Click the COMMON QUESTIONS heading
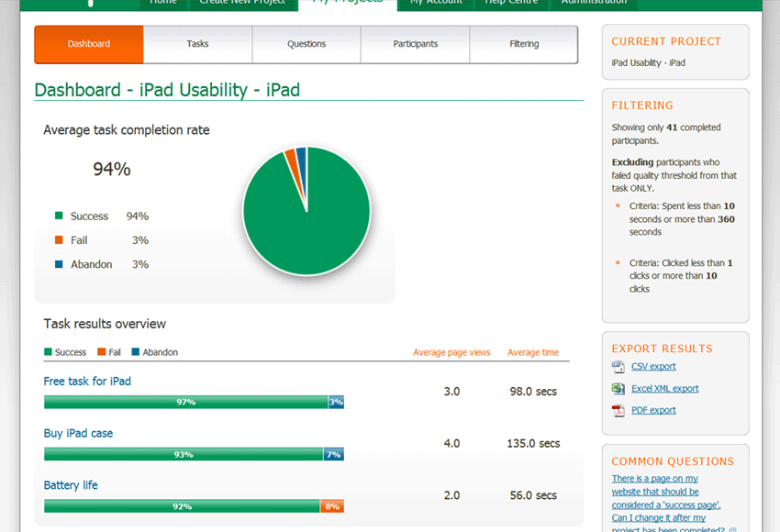Screen dimensions: 780x532 pyautogui.click(x=673, y=461)
